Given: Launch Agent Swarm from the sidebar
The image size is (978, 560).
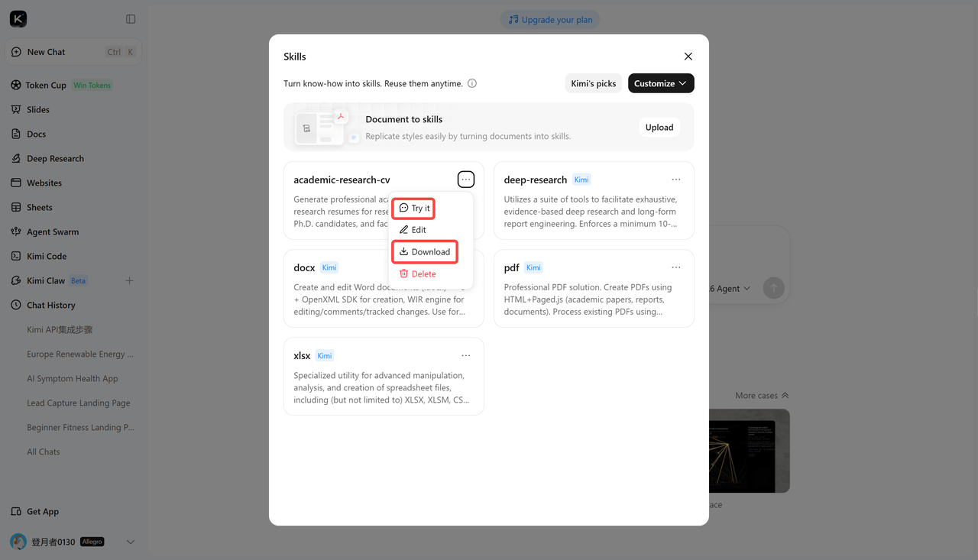Looking at the screenshot, I should coord(53,232).
